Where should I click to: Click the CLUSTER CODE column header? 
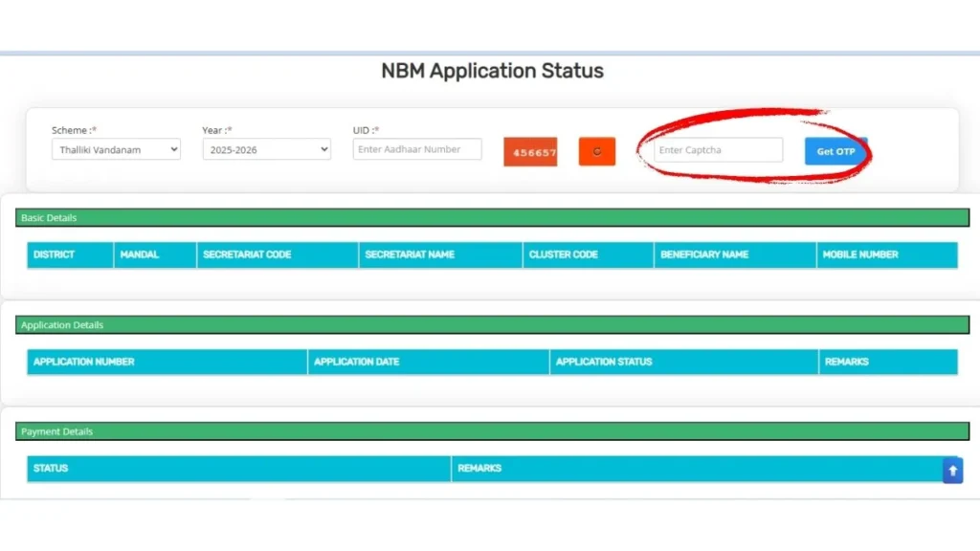point(589,254)
